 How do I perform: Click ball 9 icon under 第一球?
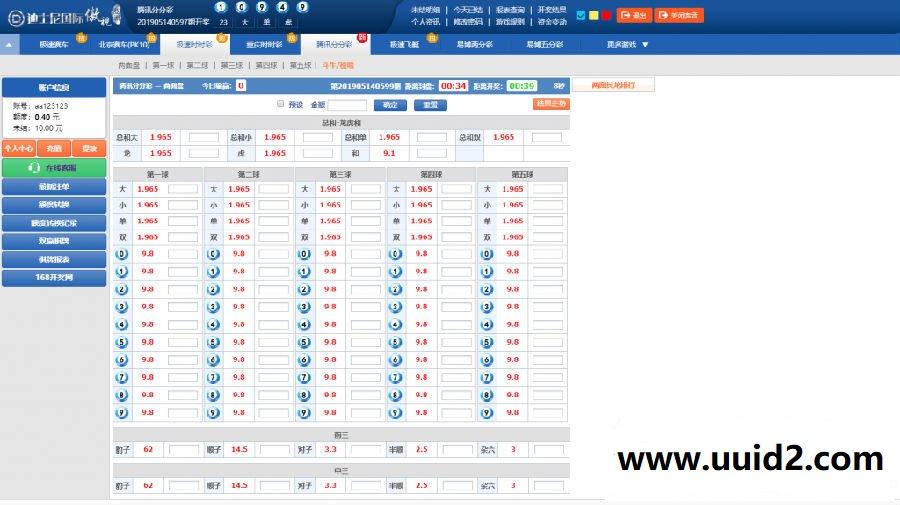pyautogui.click(x=122, y=413)
